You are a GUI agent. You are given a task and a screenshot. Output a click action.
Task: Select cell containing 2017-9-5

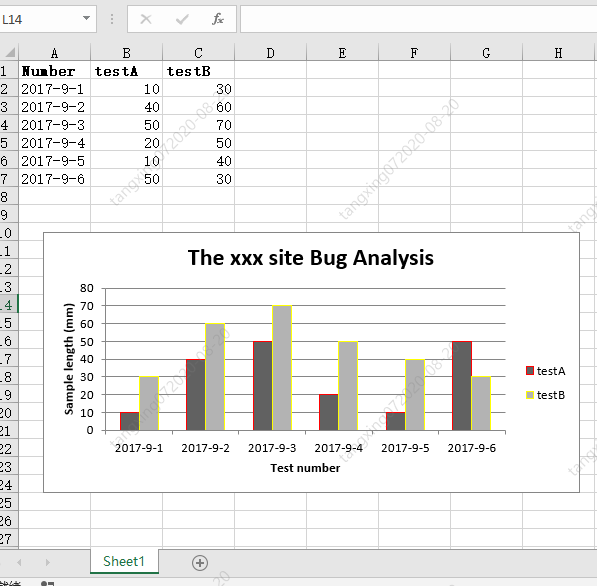pos(54,161)
